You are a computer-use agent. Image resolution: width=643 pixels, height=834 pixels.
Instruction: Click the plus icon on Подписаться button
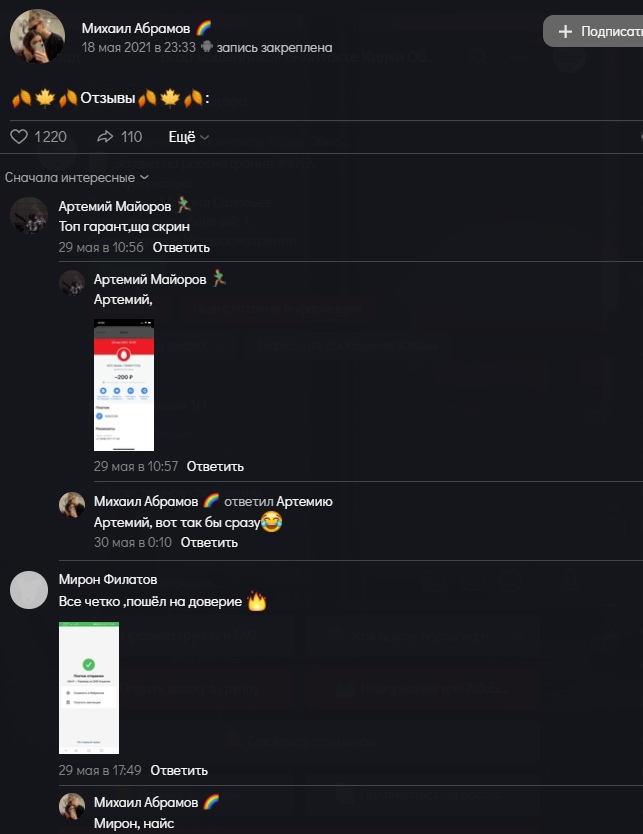pos(565,31)
